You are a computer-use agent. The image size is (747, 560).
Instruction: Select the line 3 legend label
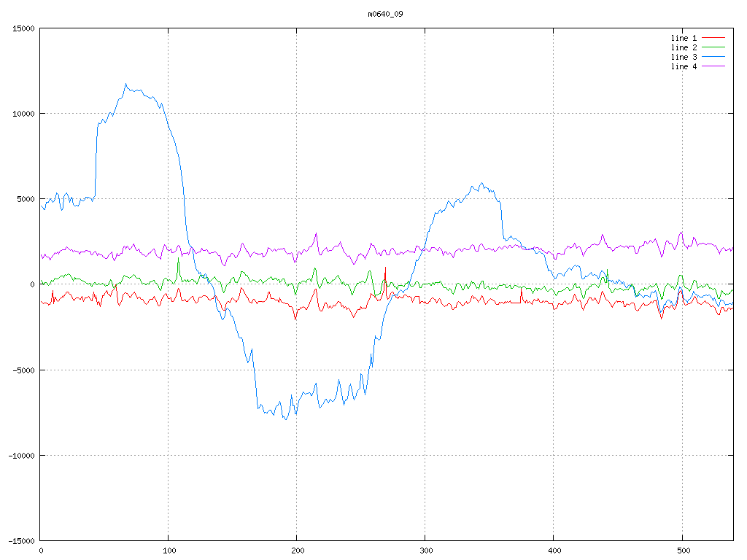pos(684,57)
